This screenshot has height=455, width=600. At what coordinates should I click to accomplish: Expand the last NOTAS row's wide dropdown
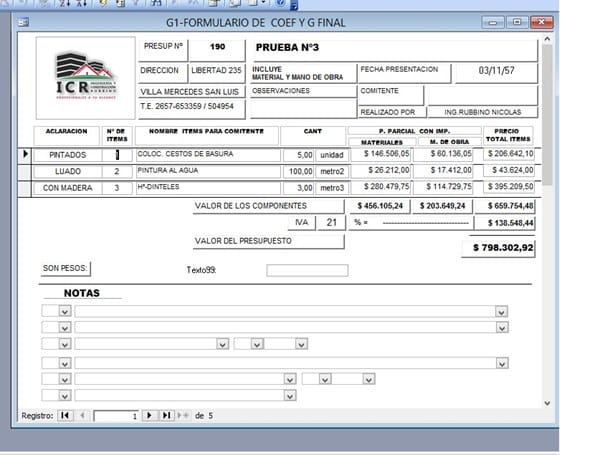click(290, 395)
